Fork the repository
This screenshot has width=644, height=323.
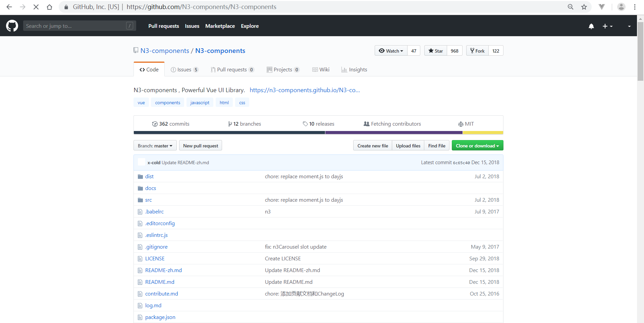pos(477,51)
